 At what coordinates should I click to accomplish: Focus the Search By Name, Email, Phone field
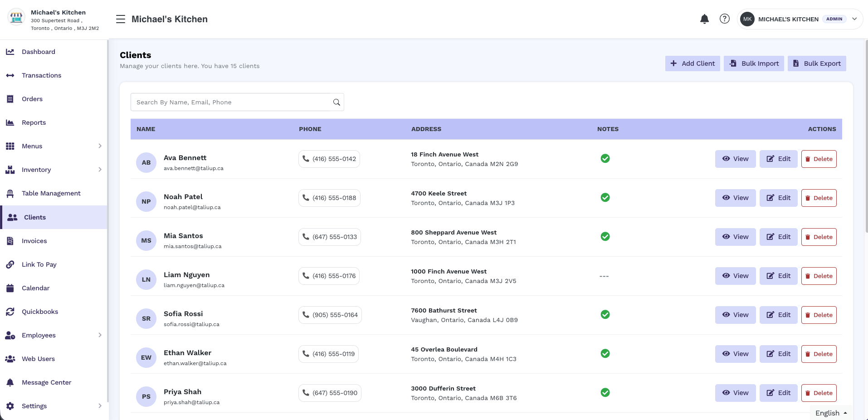coord(237,102)
